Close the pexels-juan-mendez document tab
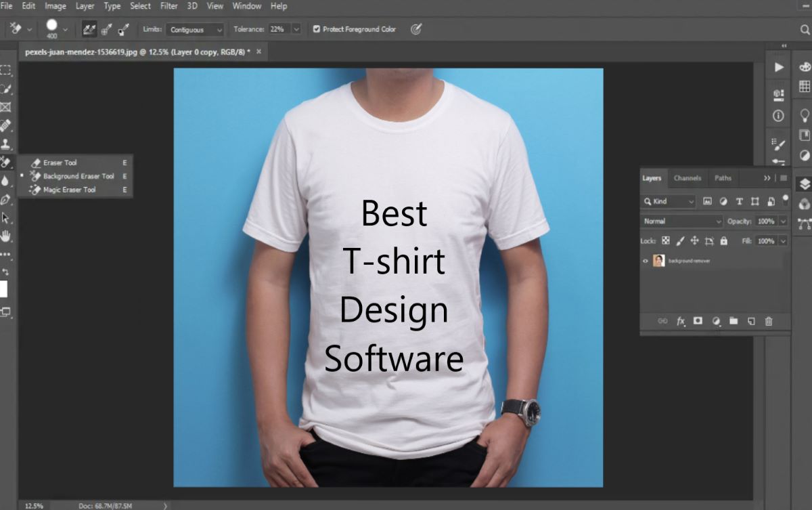812x510 pixels. click(x=258, y=51)
